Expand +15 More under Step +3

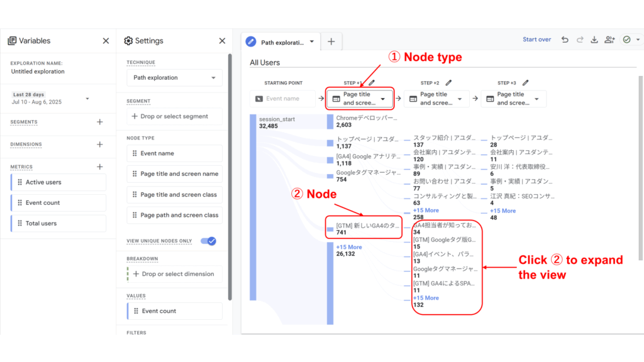pos(502,211)
